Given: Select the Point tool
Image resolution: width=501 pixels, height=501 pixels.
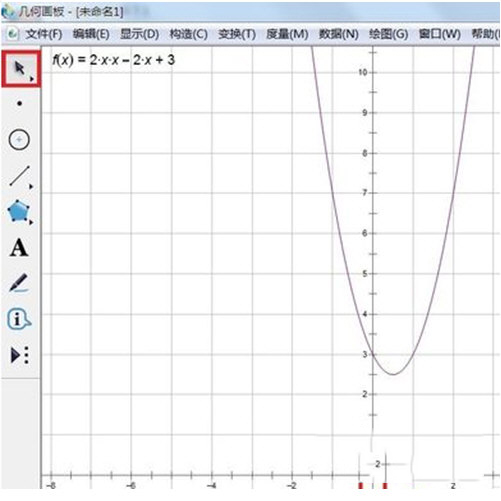Looking at the screenshot, I should (20, 104).
